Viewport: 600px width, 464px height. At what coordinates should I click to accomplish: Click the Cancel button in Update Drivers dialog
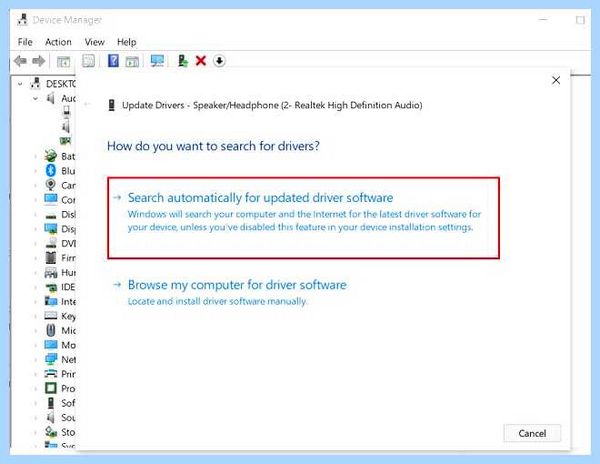(x=532, y=433)
